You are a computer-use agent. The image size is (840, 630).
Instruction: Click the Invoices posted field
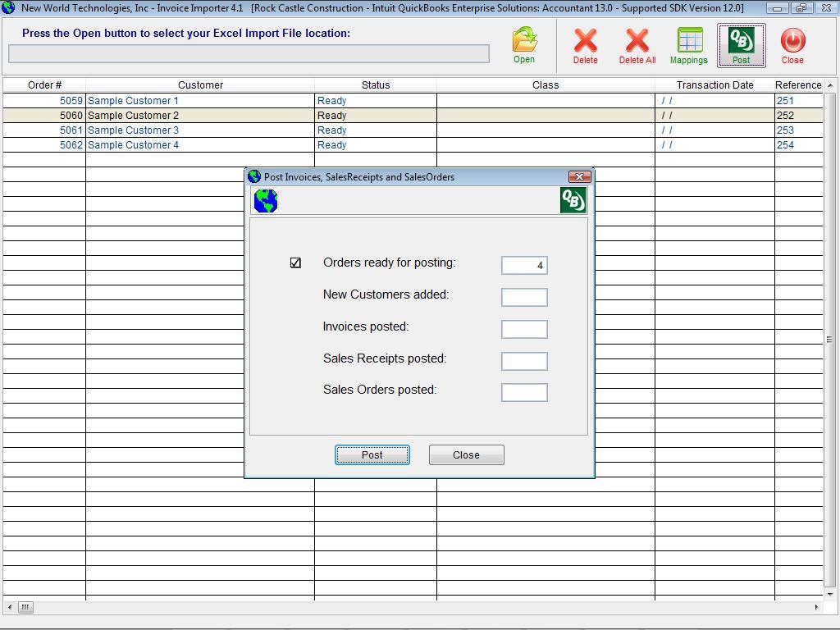click(524, 329)
